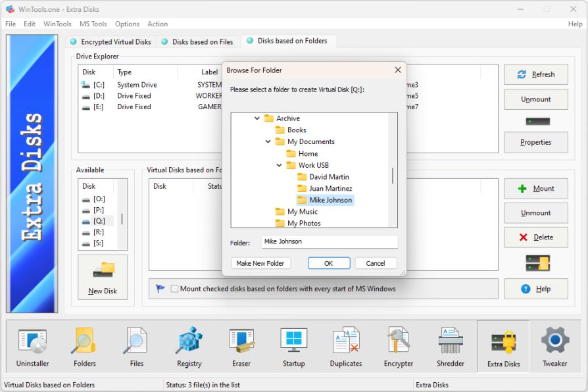Click the Help button with question icon
This screenshot has height=392, width=588.
click(536, 289)
